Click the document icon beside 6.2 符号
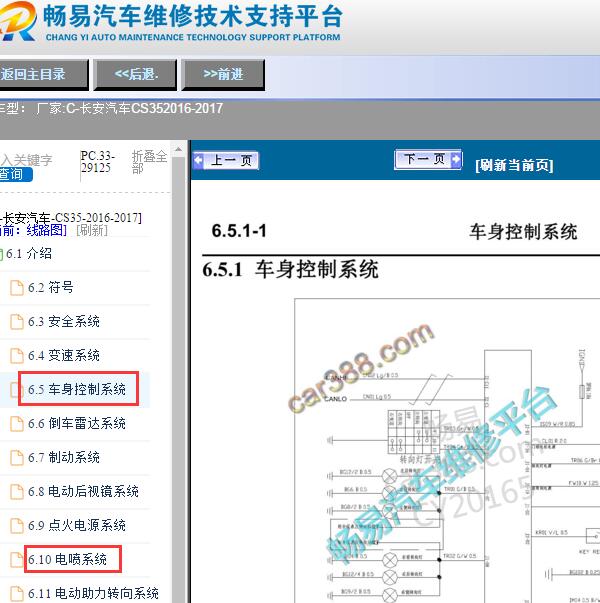 pos(17,288)
